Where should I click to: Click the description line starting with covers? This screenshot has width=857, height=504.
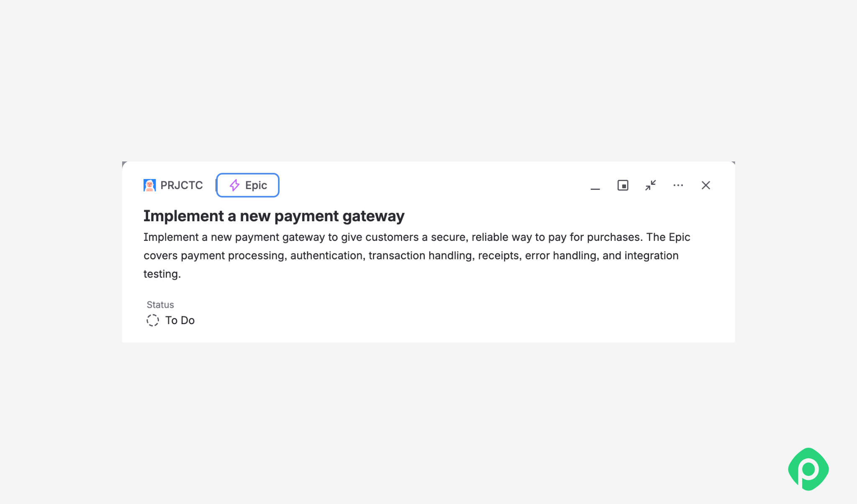click(x=411, y=256)
